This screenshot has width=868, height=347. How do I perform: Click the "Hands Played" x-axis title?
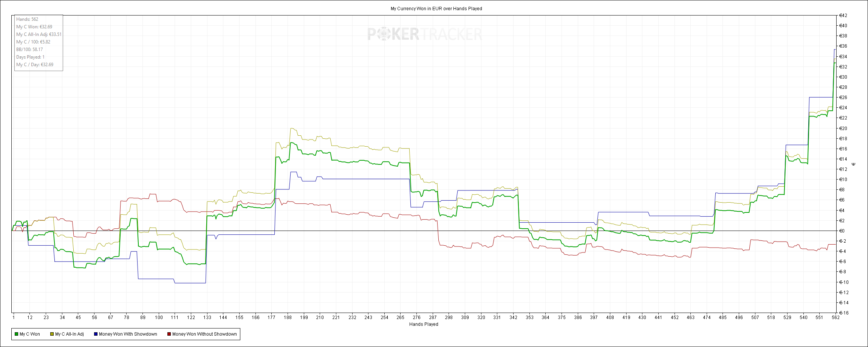click(x=424, y=324)
